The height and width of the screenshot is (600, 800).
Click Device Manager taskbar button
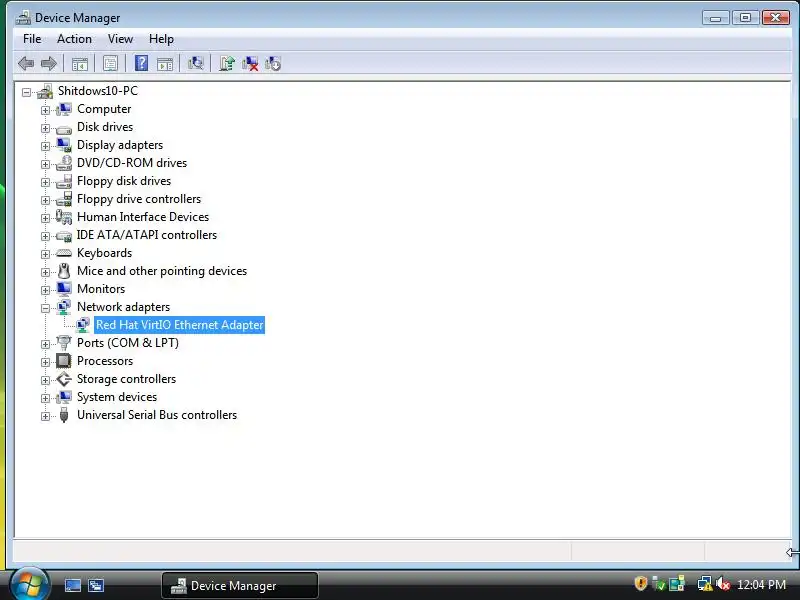[240, 586]
